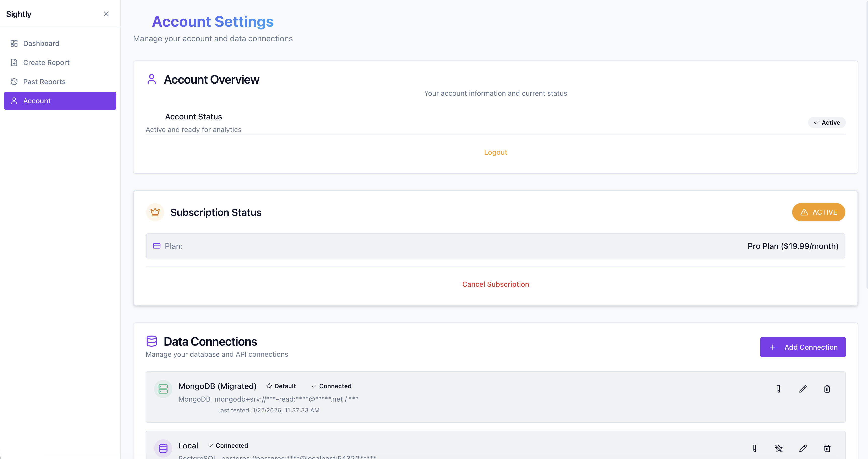Viewport: 868px width, 459px height.
Task: Test the Local PostgreSQL connection
Action: [754, 448]
